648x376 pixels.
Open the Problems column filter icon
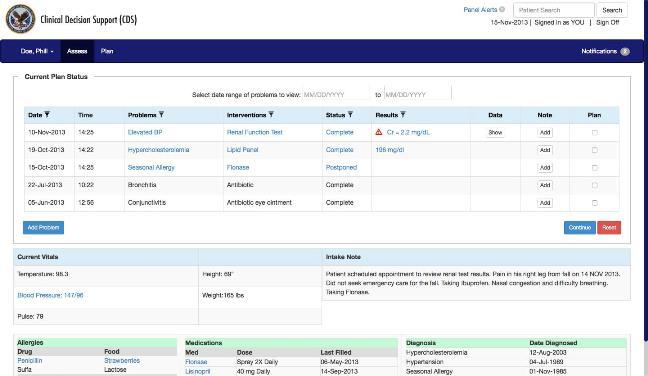(161, 114)
